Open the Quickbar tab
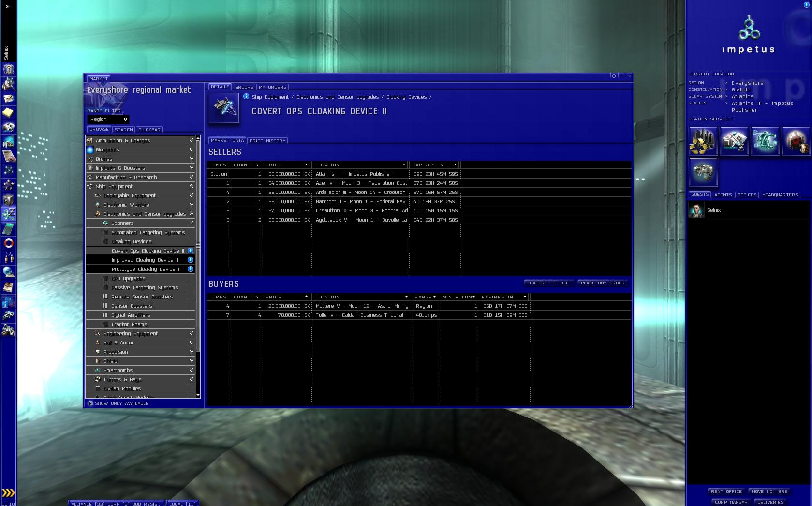 [149, 130]
